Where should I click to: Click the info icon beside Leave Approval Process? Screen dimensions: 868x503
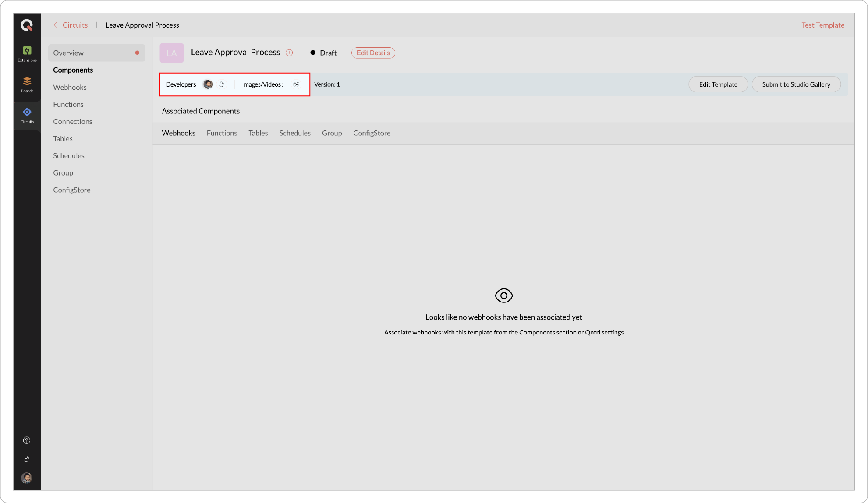[289, 53]
